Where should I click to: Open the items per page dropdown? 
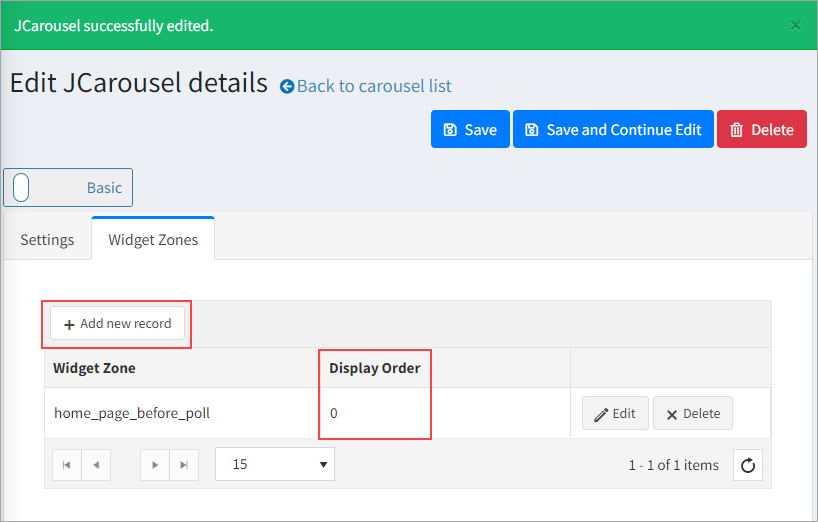275,464
